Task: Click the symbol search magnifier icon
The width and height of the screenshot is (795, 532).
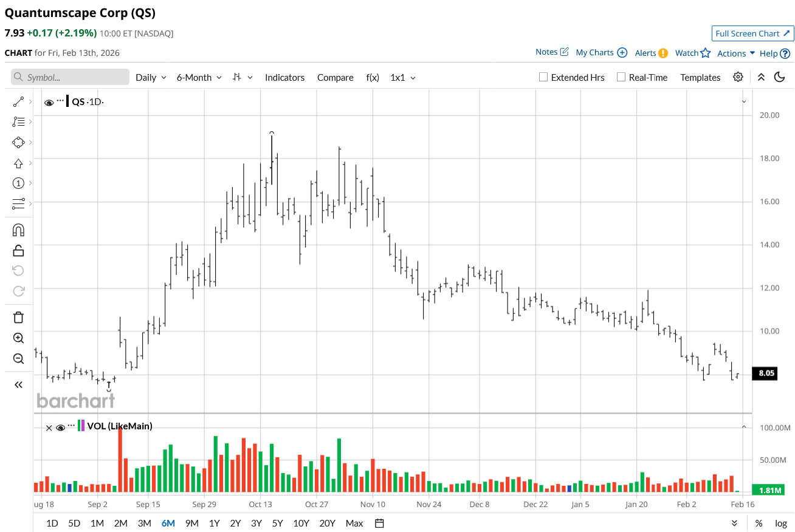Action: click(x=18, y=78)
